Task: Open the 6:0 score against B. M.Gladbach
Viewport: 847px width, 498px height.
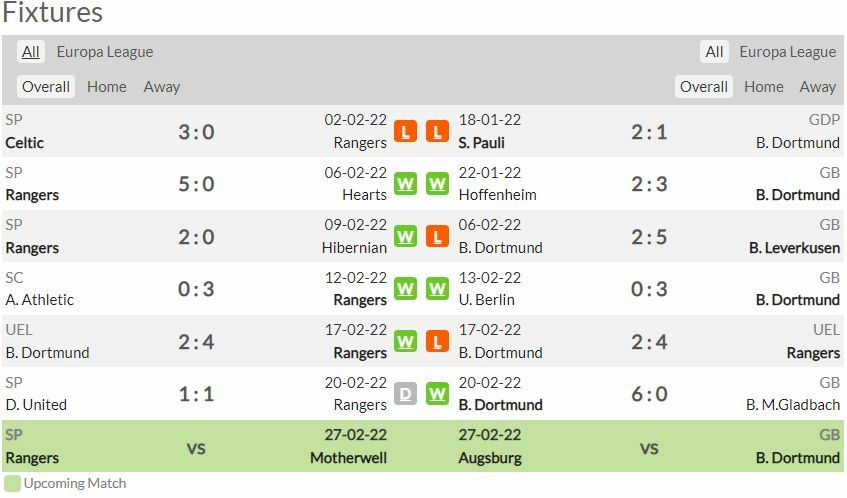Action: click(x=649, y=394)
